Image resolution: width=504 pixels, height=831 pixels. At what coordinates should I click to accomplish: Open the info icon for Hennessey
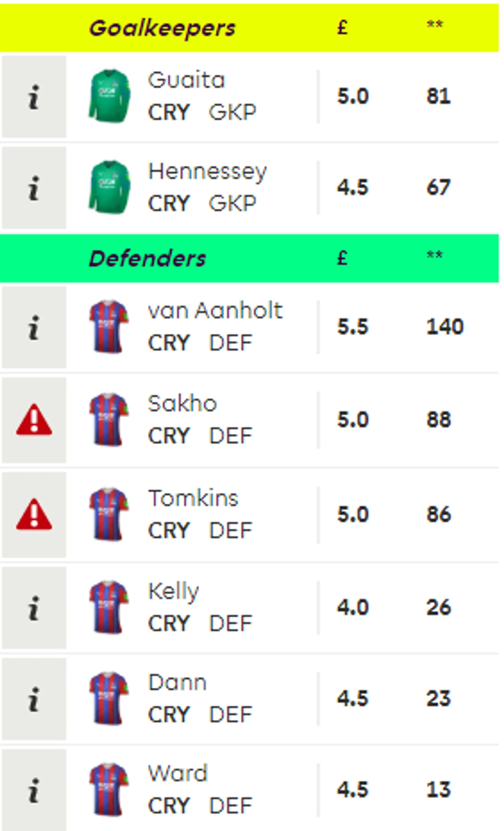34,188
